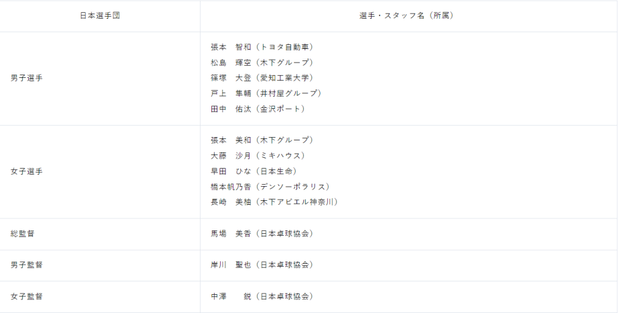This screenshot has height=313, width=644.
Task: Click general manager 馬場 美香（日本卓球協会）
Action: 262,234
